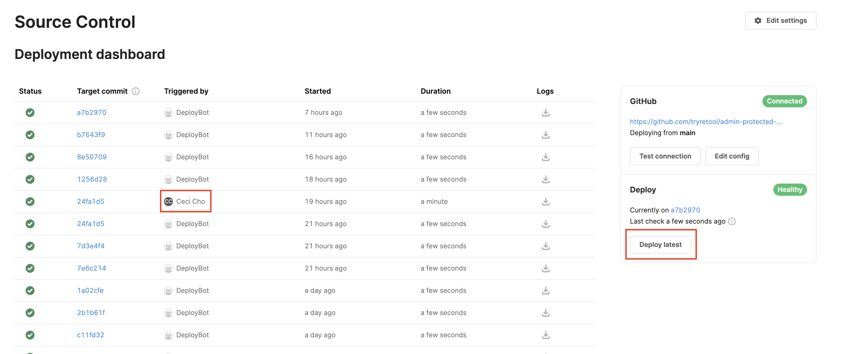Viewport: 868px width, 354px height.
Task: Open target commit 1a02cfe link
Action: coord(90,290)
